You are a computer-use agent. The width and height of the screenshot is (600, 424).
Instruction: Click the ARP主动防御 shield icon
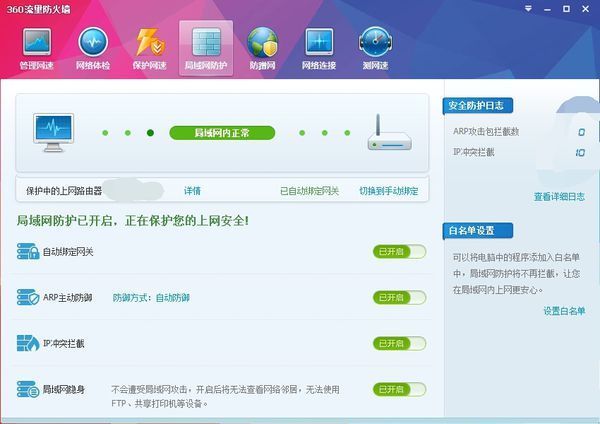[x=28, y=297]
